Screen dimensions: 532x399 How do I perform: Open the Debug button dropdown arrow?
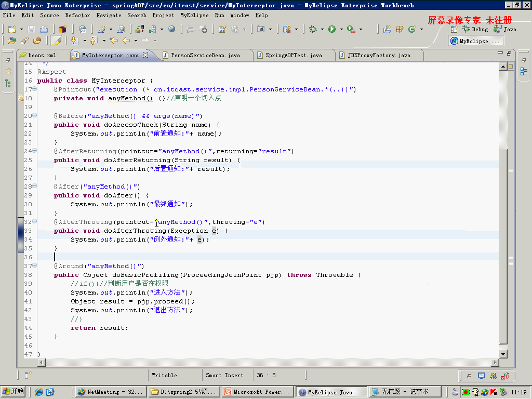tap(322, 30)
